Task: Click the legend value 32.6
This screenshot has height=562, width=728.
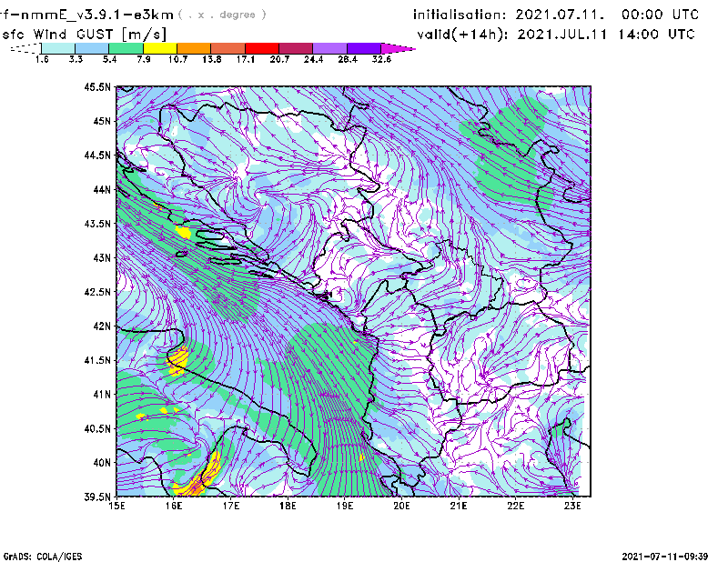Action: coord(381,59)
